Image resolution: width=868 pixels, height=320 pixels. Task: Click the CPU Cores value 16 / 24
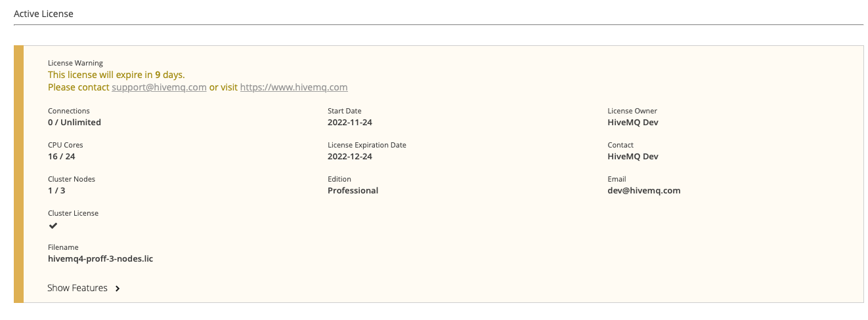(62, 157)
